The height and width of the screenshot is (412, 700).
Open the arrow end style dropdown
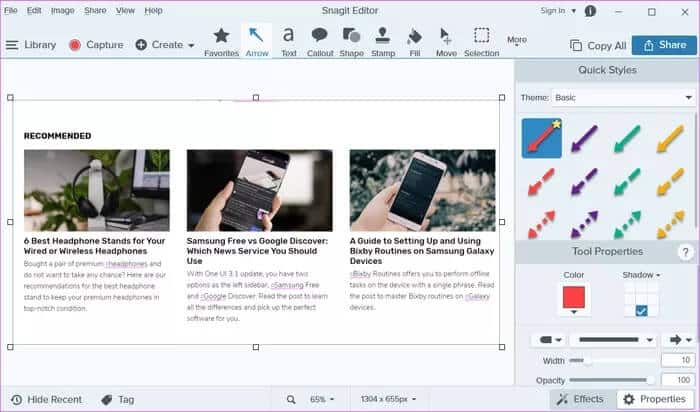(680, 340)
